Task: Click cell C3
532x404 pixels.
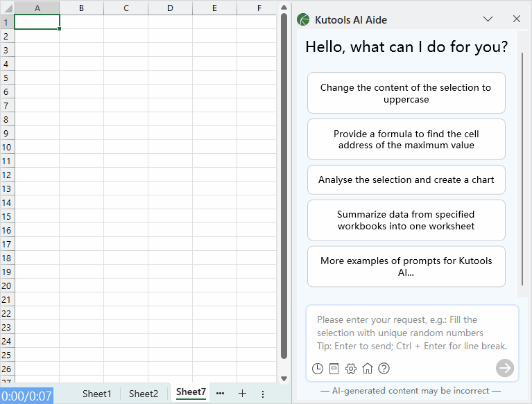Action: [x=126, y=50]
